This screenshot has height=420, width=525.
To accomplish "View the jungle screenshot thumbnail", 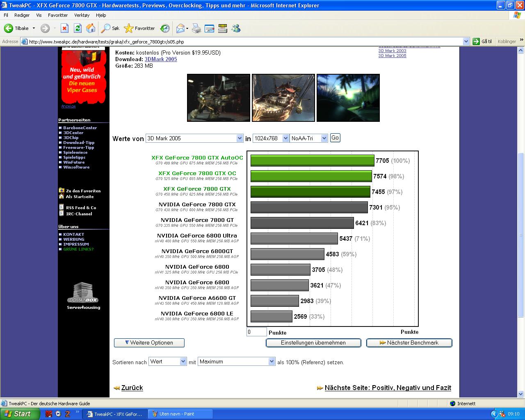I will point(348,98).
